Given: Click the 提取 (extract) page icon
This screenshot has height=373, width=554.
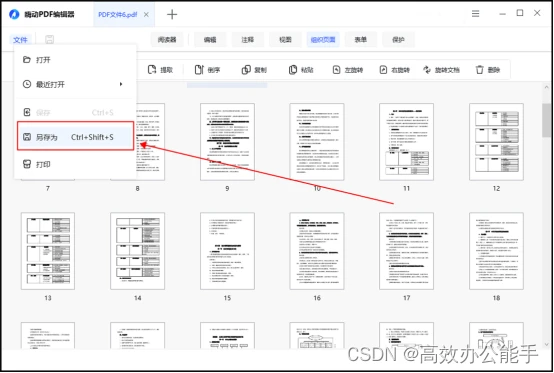Looking at the screenshot, I should (x=152, y=70).
